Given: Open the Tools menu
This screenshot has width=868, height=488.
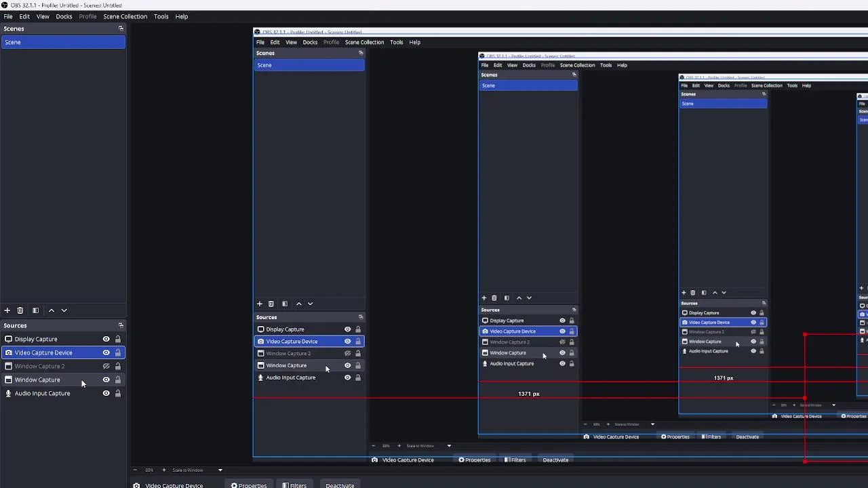Looking at the screenshot, I should click(161, 16).
